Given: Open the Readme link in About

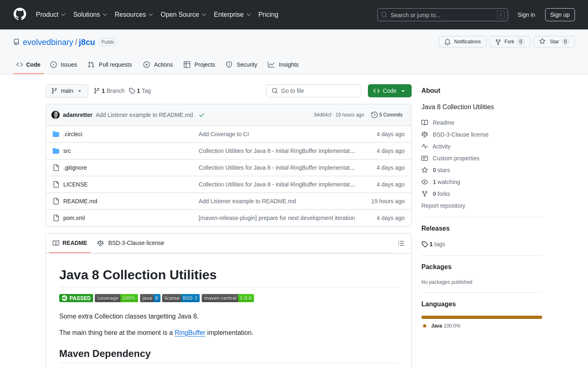Looking at the screenshot, I should pos(438,123).
